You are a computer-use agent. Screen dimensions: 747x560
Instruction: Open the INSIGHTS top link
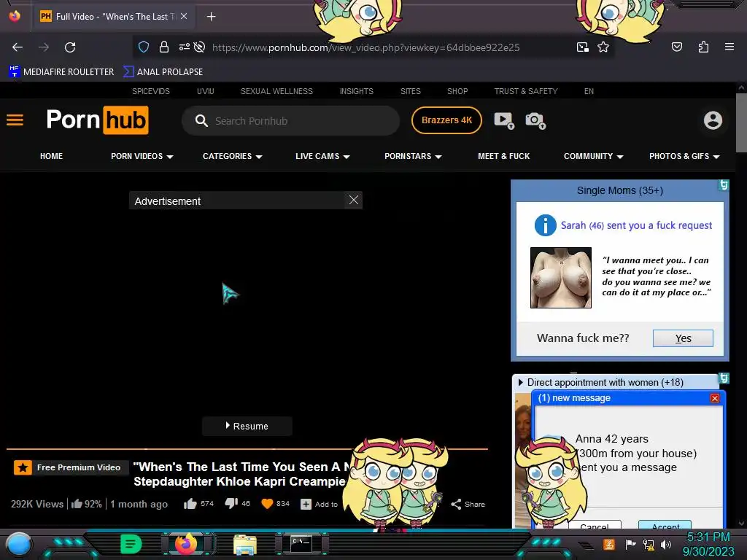click(356, 91)
